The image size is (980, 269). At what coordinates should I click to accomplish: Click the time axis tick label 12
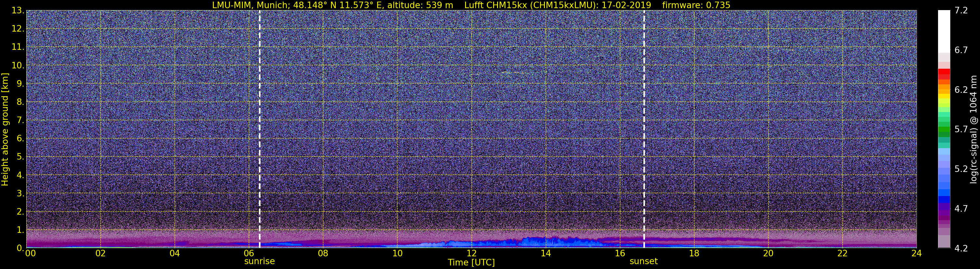[471, 253]
